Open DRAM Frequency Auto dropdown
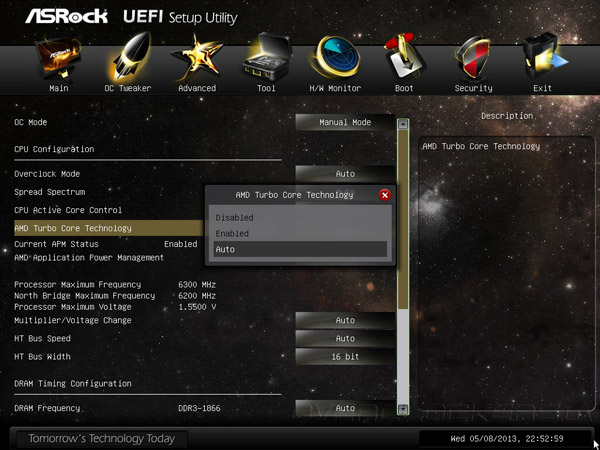 345,408
